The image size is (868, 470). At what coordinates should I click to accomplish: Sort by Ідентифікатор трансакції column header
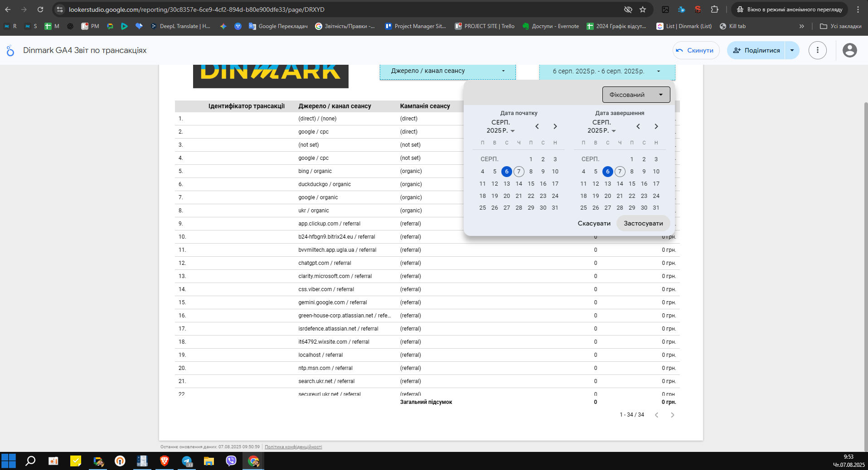247,106
